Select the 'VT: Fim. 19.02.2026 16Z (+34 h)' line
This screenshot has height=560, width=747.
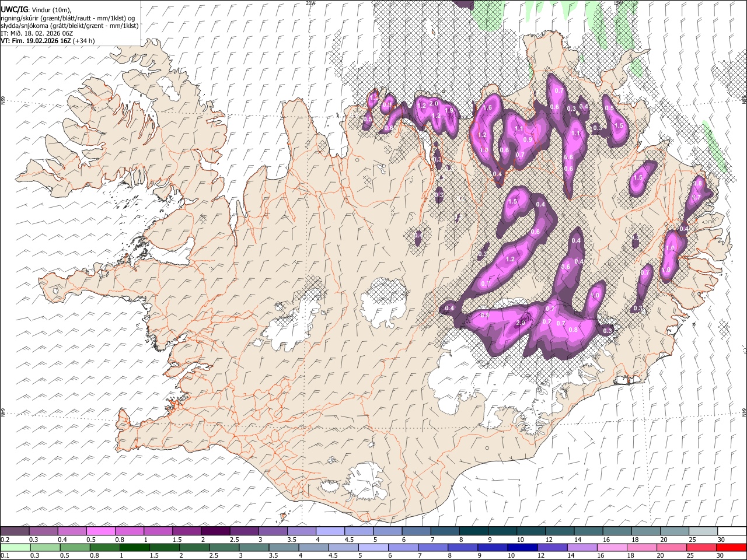[x=47, y=41]
